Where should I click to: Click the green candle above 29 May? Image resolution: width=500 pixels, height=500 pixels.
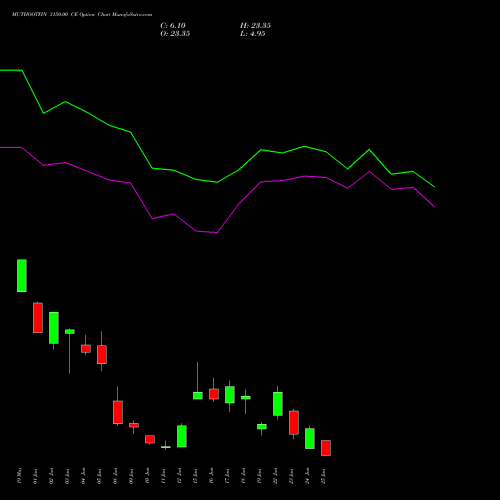pyautogui.click(x=22, y=276)
